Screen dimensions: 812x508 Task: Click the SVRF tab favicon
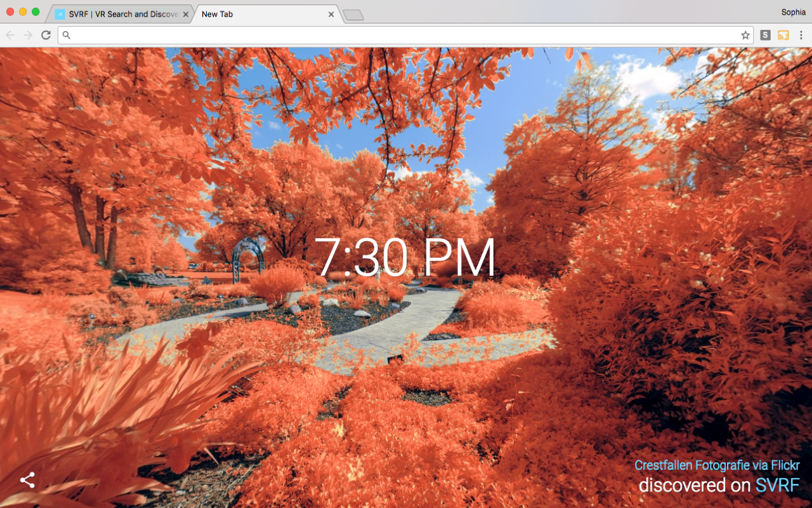(60, 14)
